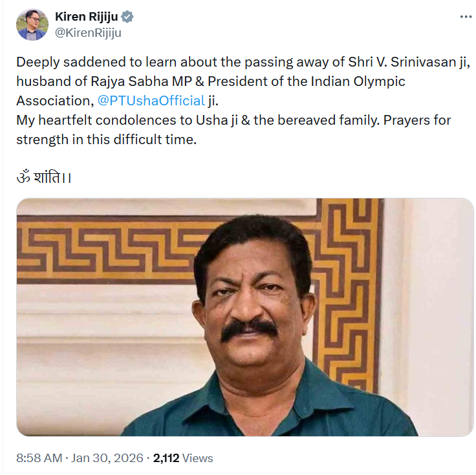
Task: Enlarge the attached photo of the man
Action: pyautogui.click(x=244, y=317)
